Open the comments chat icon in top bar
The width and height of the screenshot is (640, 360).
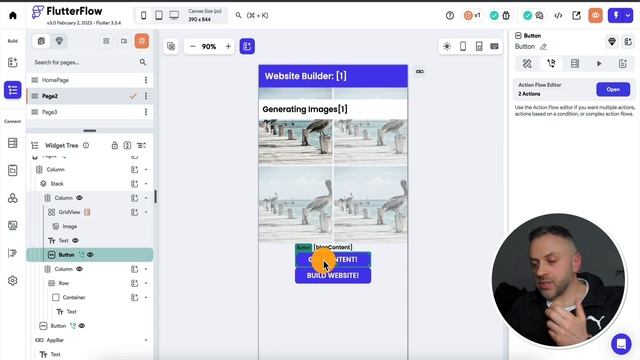pos(540,16)
